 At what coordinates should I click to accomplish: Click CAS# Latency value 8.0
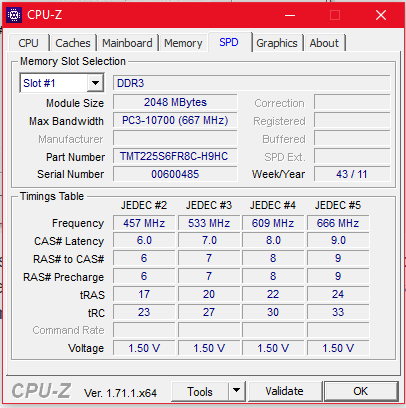tap(273, 240)
